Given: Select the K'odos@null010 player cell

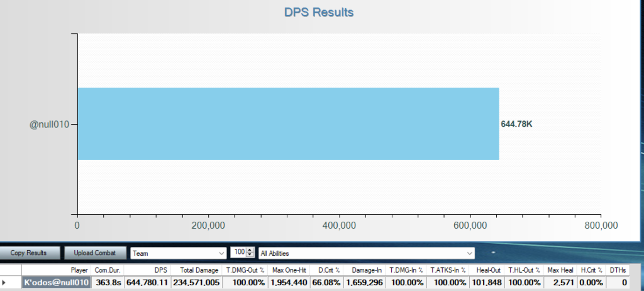Looking at the screenshot, I should tap(56, 283).
